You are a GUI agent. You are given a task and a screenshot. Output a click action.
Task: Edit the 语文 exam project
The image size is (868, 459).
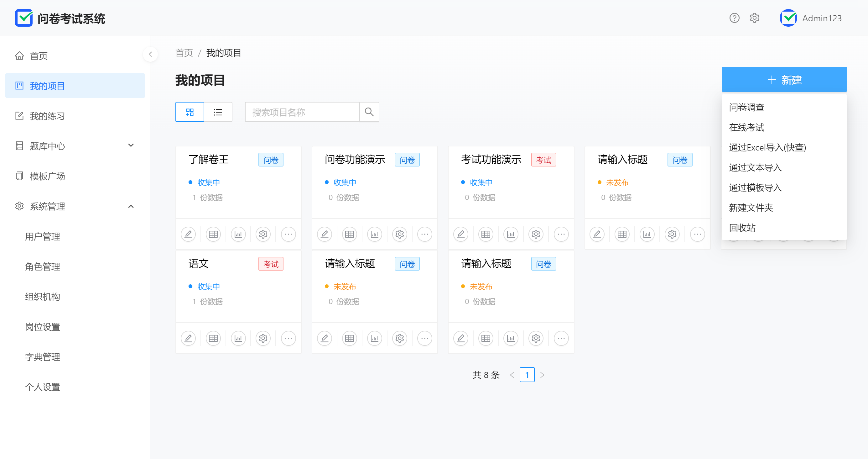[x=188, y=338]
